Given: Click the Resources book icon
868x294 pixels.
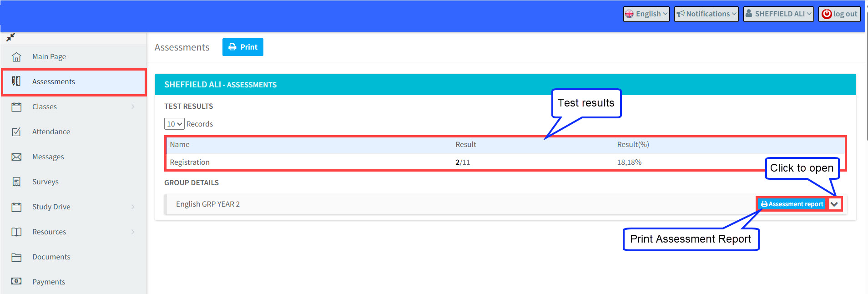Looking at the screenshot, I should click(x=16, y=232).
